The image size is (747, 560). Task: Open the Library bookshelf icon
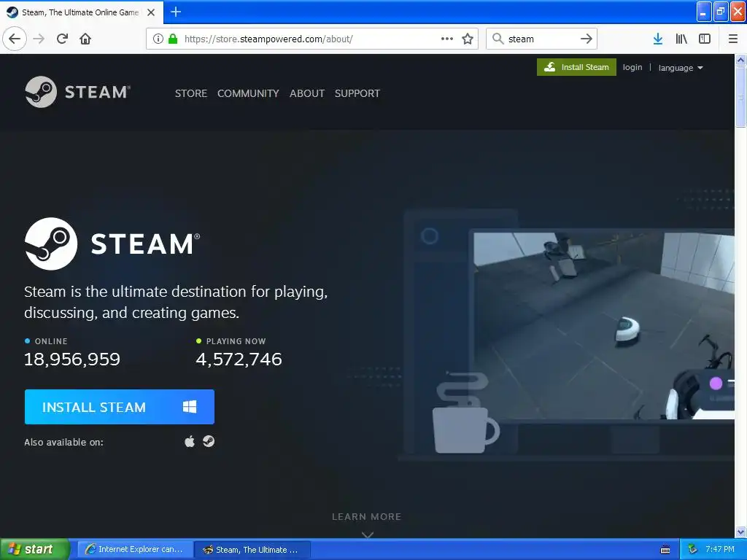click(x=681, y=39)
